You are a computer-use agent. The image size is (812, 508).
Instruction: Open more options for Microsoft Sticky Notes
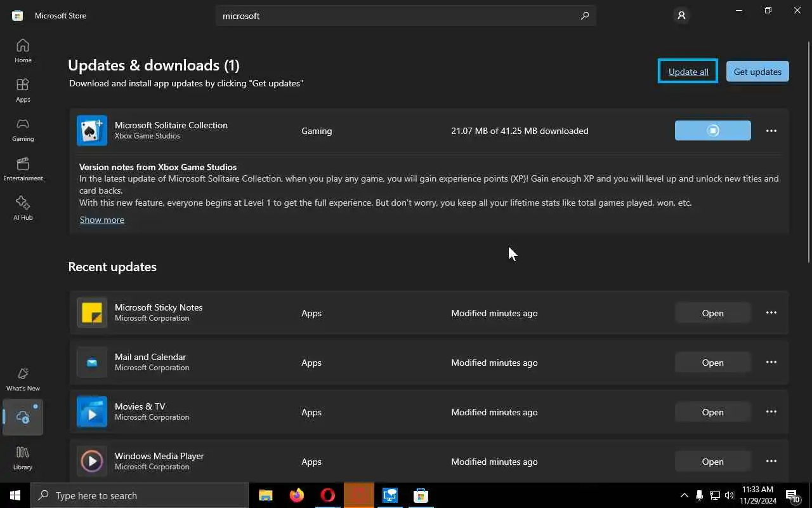[771, 313]
